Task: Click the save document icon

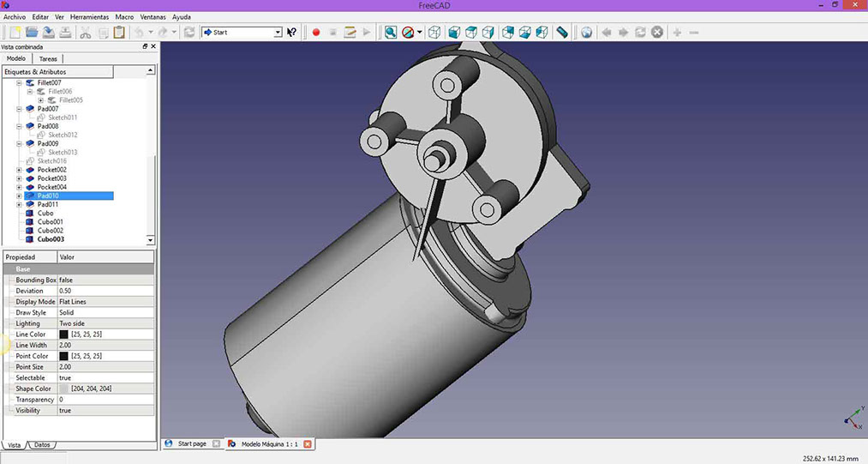Action: pyautogui.click(x=49, y=32)
